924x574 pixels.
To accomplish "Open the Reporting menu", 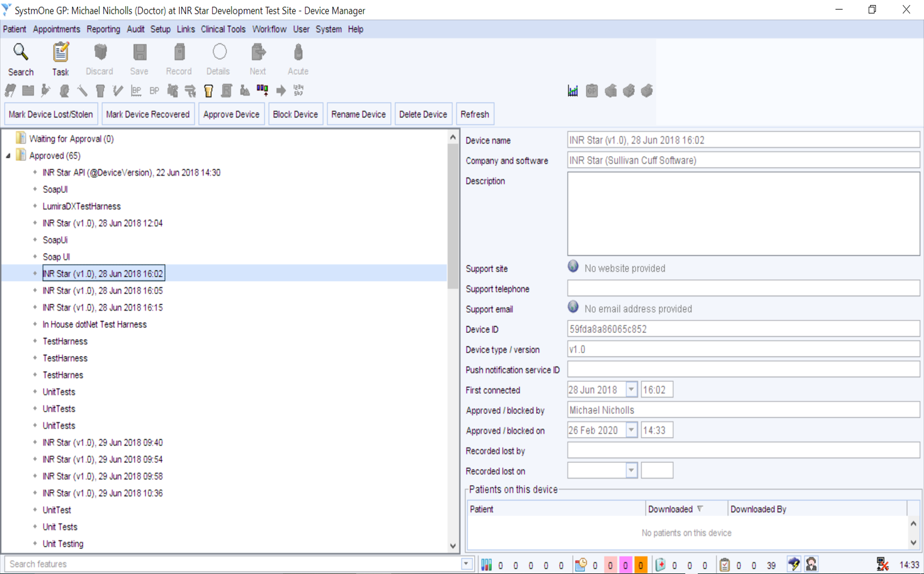I will click(103, 29).
